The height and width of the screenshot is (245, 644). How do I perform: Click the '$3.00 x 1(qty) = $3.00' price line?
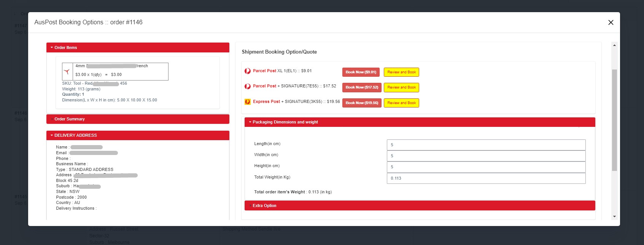(99, 75)
